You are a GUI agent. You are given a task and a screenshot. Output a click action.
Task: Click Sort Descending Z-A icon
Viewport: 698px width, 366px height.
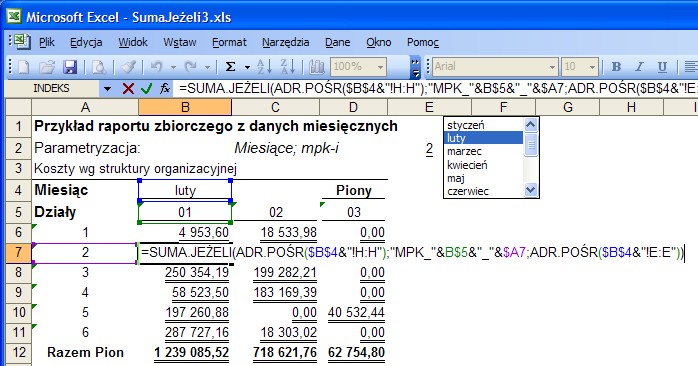coord(288,67)
